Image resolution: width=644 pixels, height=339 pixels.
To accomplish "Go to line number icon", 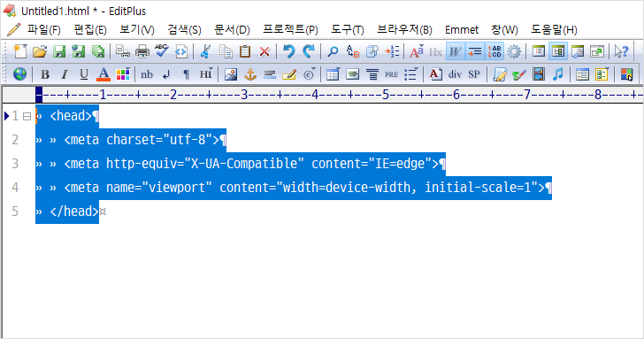I will (392, 51).
